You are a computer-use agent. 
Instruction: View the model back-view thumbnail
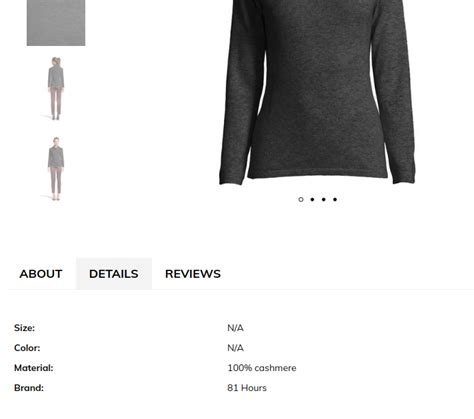[x=56, y=89]
